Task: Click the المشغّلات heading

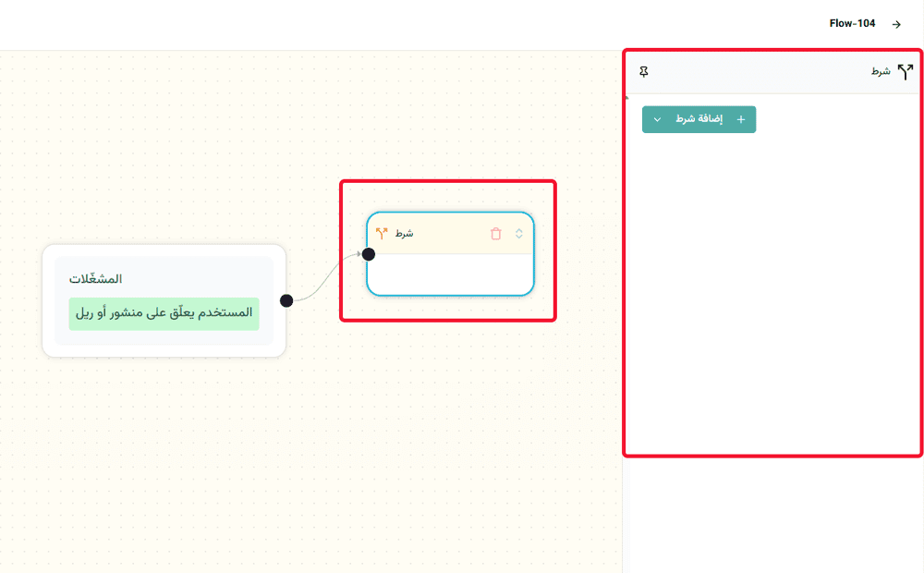Action: click(x=95, y=279)
